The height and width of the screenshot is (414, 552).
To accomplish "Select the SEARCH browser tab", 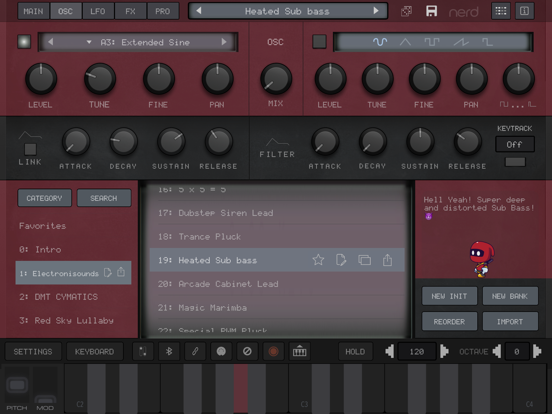I will tap(104, 198).
